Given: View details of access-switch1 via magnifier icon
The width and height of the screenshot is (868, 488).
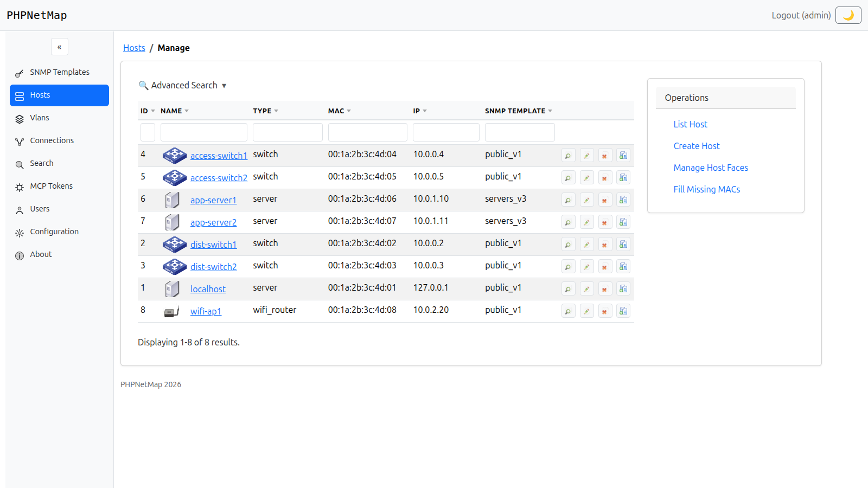Looking at the screenshot, I should 568,156.
